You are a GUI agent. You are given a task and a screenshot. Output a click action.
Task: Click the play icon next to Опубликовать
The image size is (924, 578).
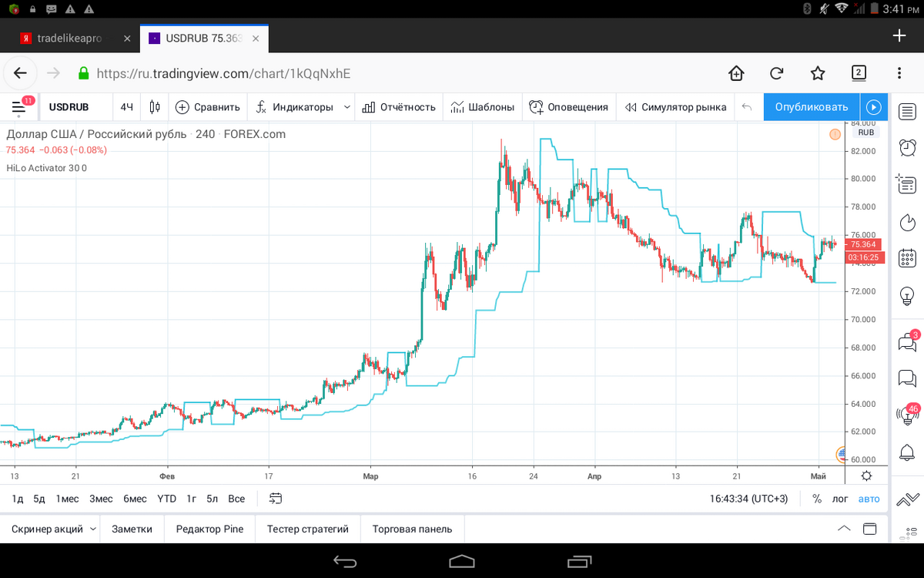[873, 107]
